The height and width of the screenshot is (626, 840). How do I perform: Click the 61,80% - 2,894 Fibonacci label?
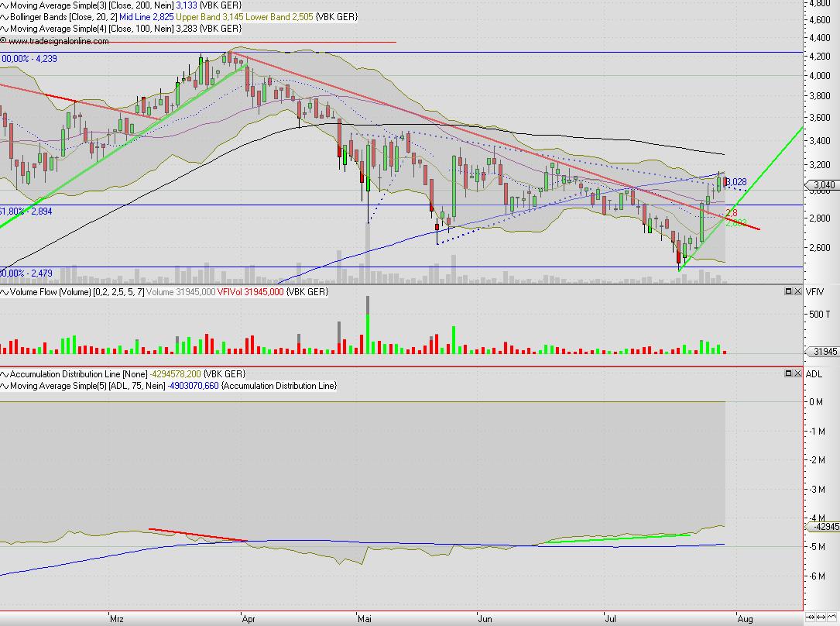point(26,212)
